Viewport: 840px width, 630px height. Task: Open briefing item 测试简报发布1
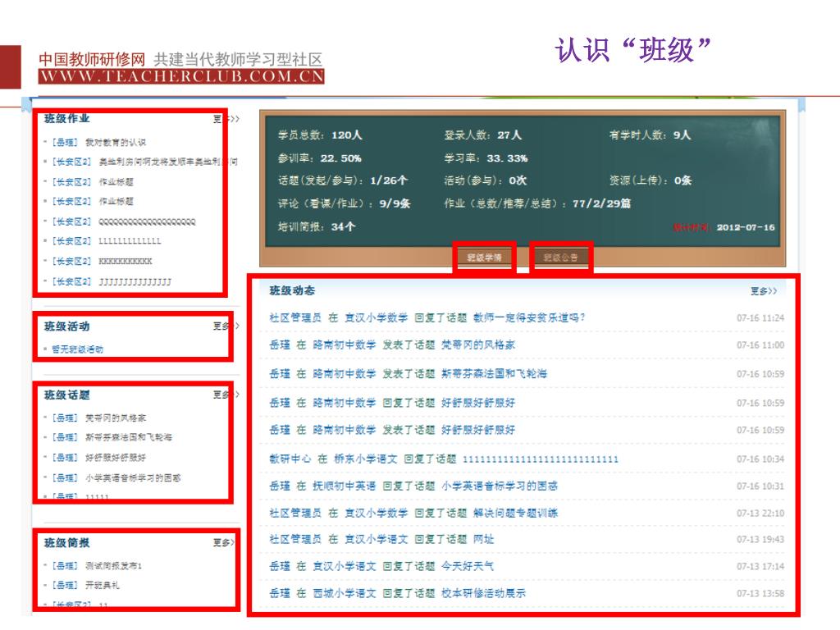(113, 566)
